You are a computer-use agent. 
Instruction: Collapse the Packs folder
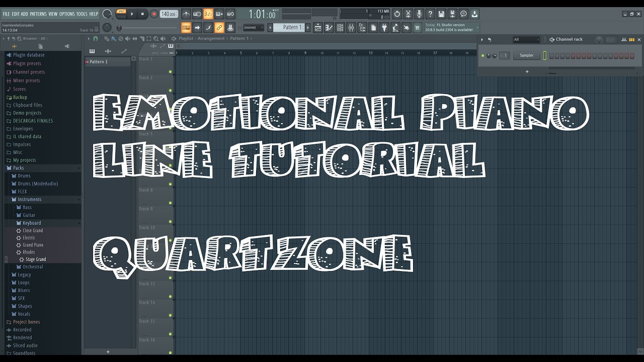click(18, 168)
